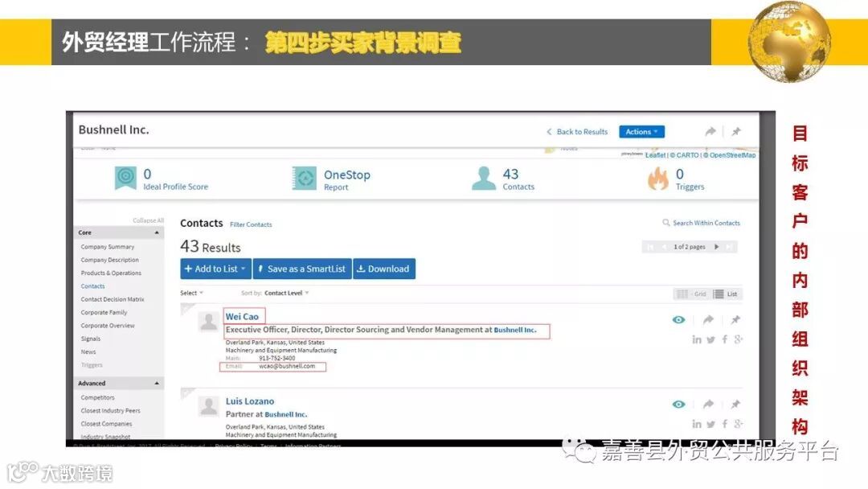Click Collapse All in sidebar
This screenshot has height=489, width=868.
(x=149, y=220)
